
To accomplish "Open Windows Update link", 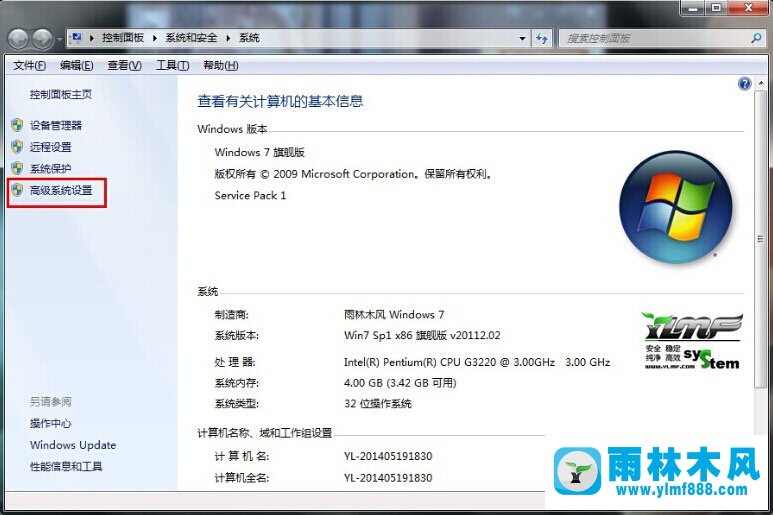I will (73, 445).
